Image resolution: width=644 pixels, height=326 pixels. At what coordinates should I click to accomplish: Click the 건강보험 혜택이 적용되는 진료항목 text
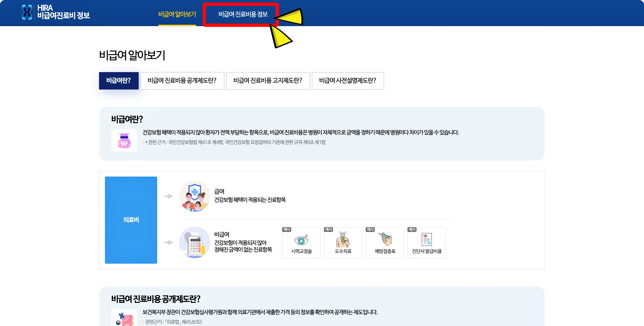tap(250, 200)
